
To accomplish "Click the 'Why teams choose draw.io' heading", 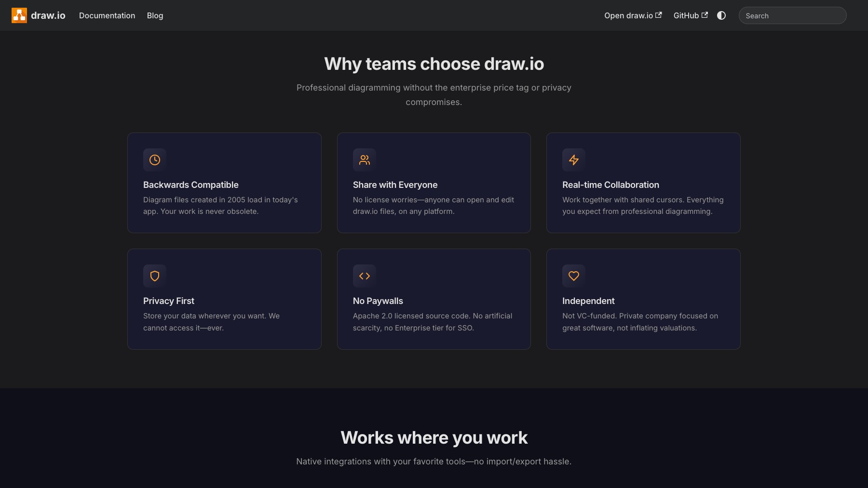I will pyautogui.click(x=434, y=64).
